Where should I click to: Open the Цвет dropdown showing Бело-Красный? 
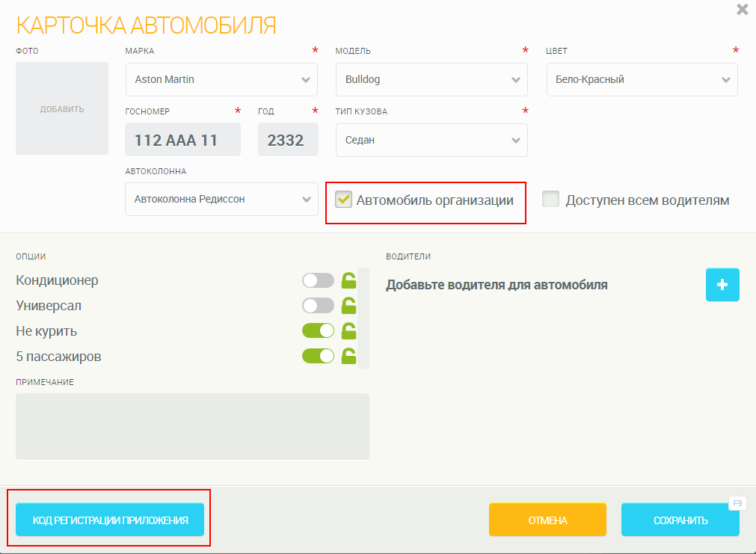click(642, 79)
